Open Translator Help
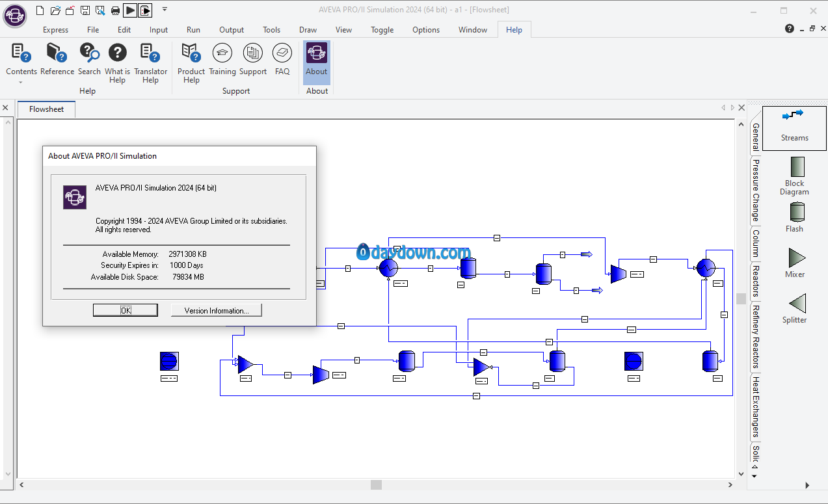Screen dimensions: 828x504 (x=150, y=63)
